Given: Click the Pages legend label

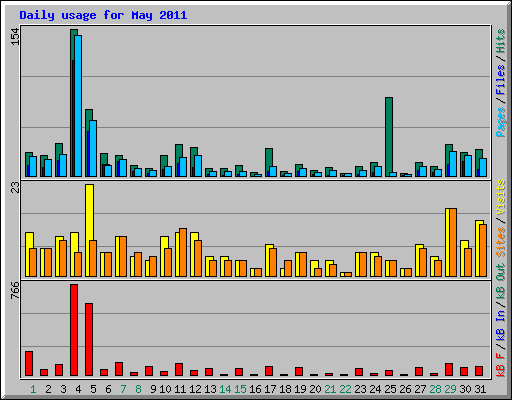Looking at the screenshot, I should 500,122.
